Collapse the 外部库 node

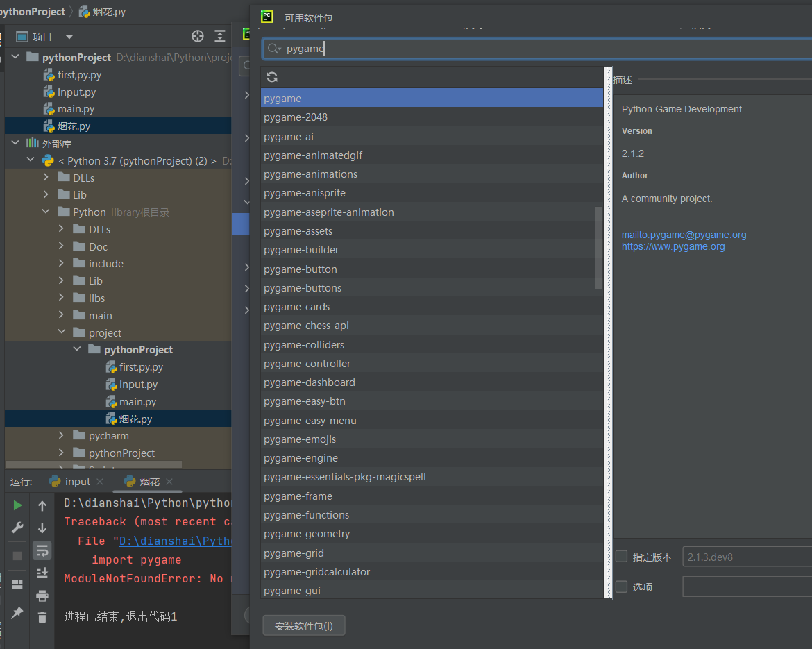click(x=15, y=142)
